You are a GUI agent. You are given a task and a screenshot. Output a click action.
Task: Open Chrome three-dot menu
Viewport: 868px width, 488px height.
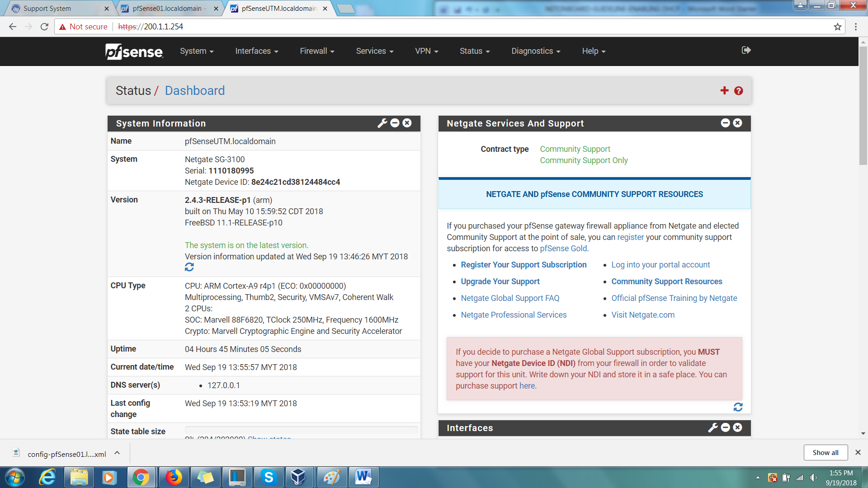(x=855, y=27)
